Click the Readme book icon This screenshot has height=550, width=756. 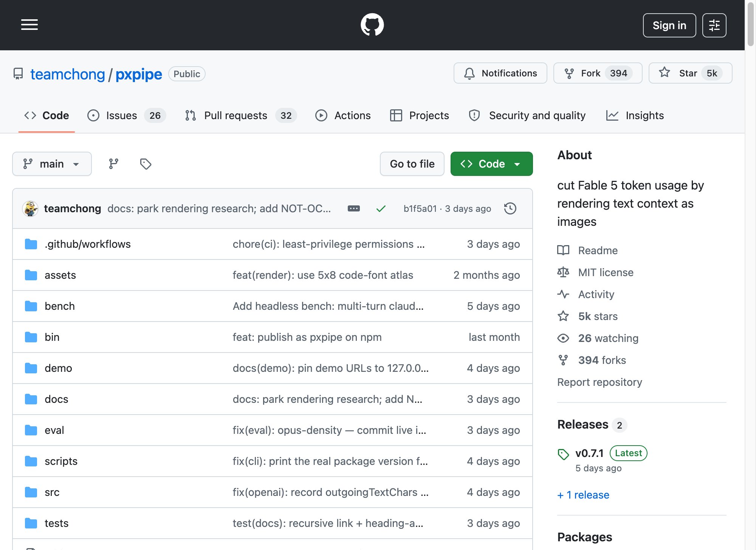pyautogui.click(x=563, y=250)
